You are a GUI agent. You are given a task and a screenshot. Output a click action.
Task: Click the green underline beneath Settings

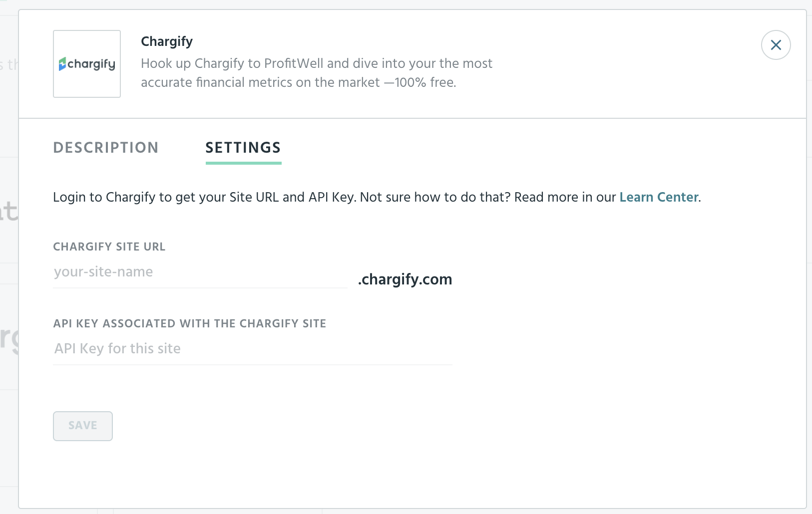[x=244, y=163]
